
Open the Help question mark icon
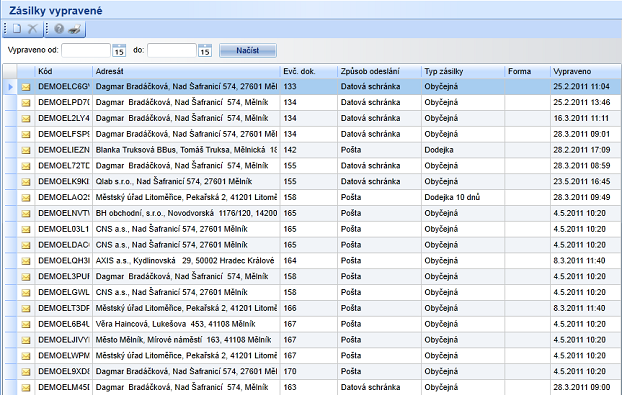point(59,29)
